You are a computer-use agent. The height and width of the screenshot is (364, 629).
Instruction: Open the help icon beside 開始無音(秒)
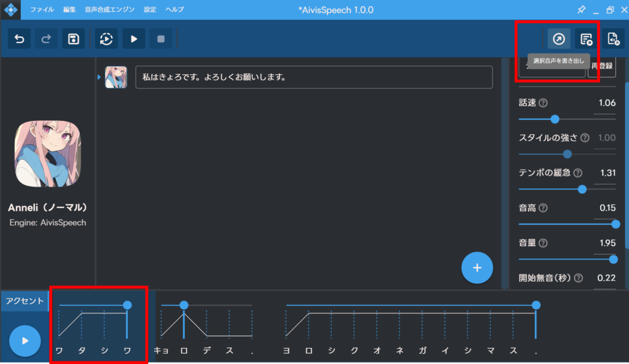[579, 278]
